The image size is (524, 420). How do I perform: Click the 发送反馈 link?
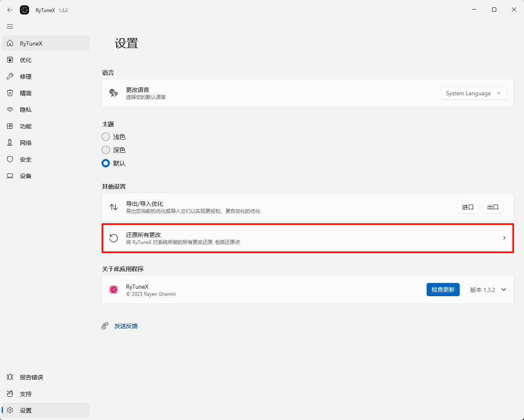coord(126,326)
